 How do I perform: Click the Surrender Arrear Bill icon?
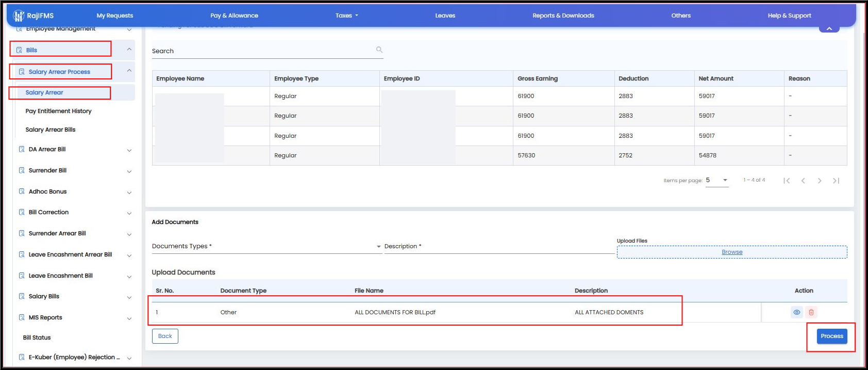point(22,233)
